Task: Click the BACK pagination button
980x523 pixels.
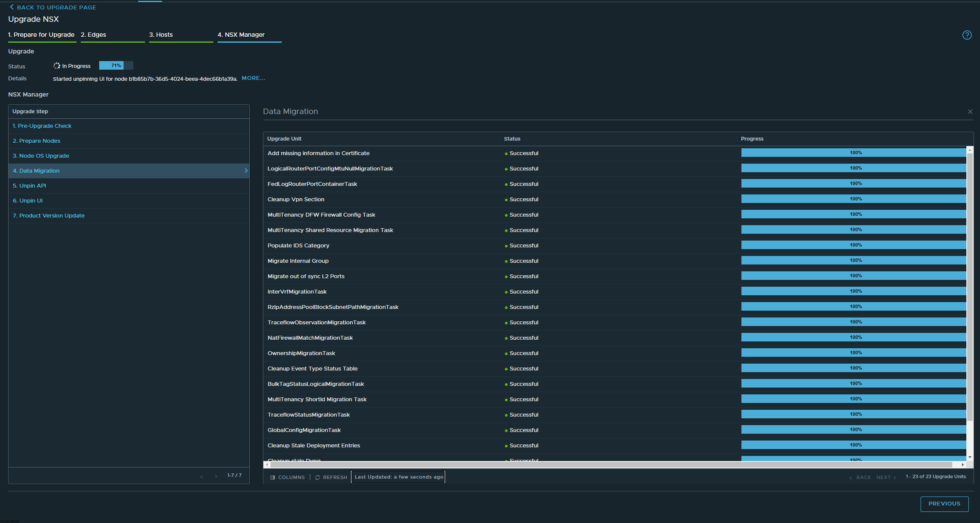Action: tap(860, 477)
